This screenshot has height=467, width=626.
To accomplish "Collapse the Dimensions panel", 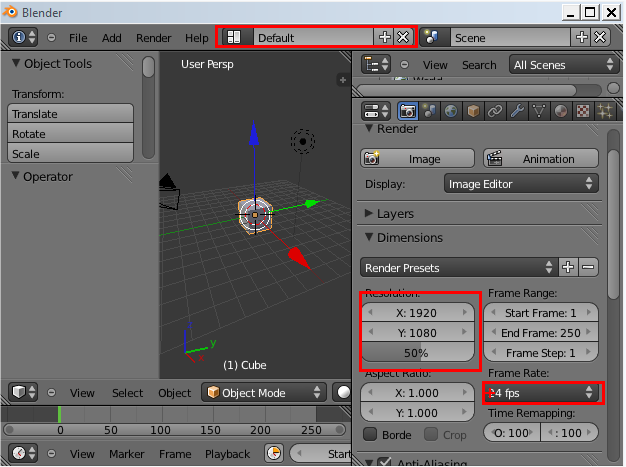I will pos(369,237).
